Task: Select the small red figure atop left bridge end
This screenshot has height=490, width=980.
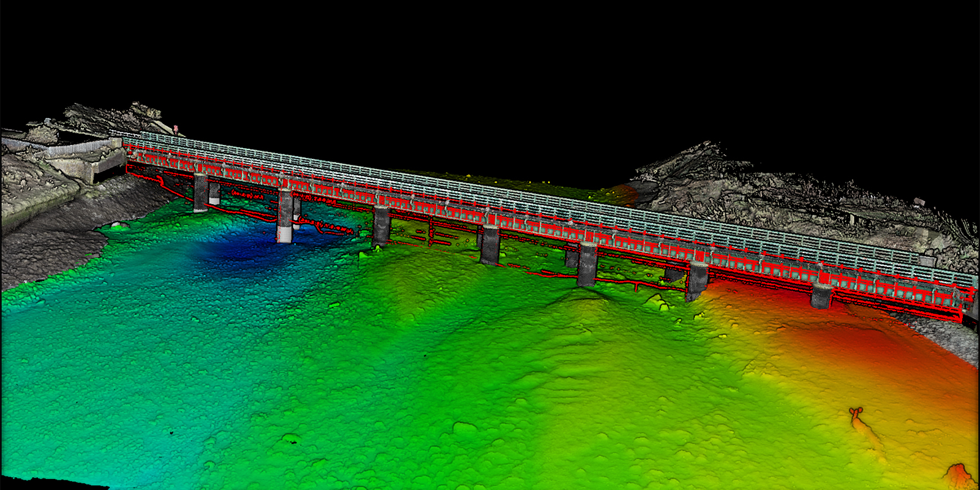Action: coord(176,129)
